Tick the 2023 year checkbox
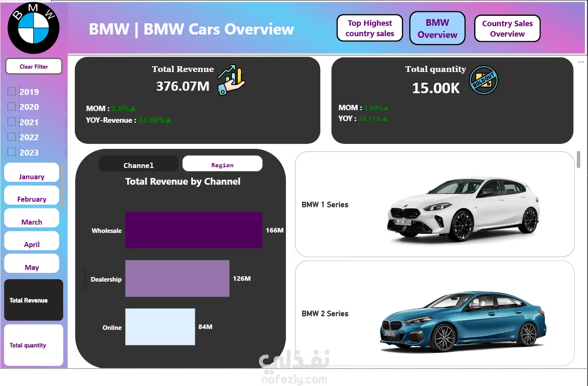The height and width of the screenshot is (386, 588). 12,152
